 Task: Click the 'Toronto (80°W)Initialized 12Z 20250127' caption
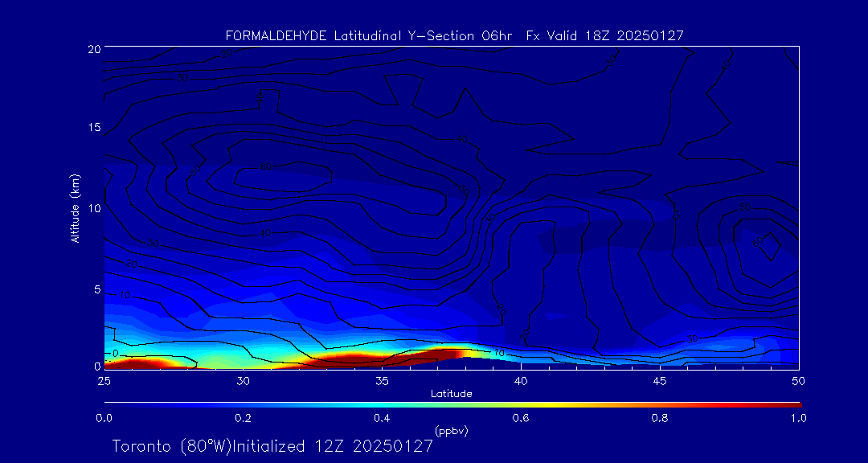point(272,446)
